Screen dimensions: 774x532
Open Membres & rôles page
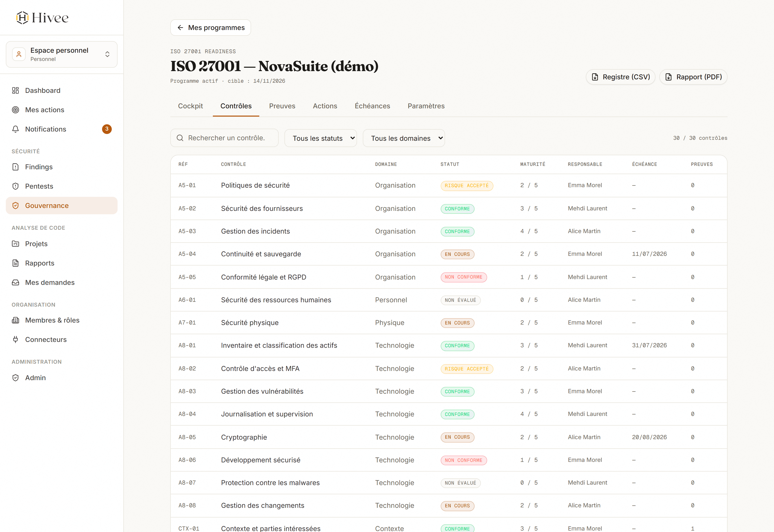click(x=62, y=320)
